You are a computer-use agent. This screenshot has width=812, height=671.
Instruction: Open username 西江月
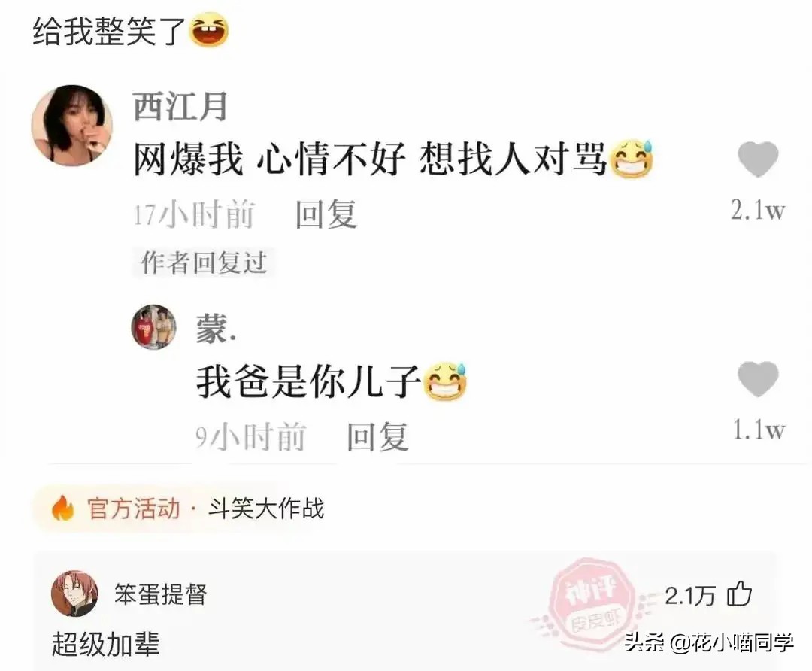(x=180, y=106)
